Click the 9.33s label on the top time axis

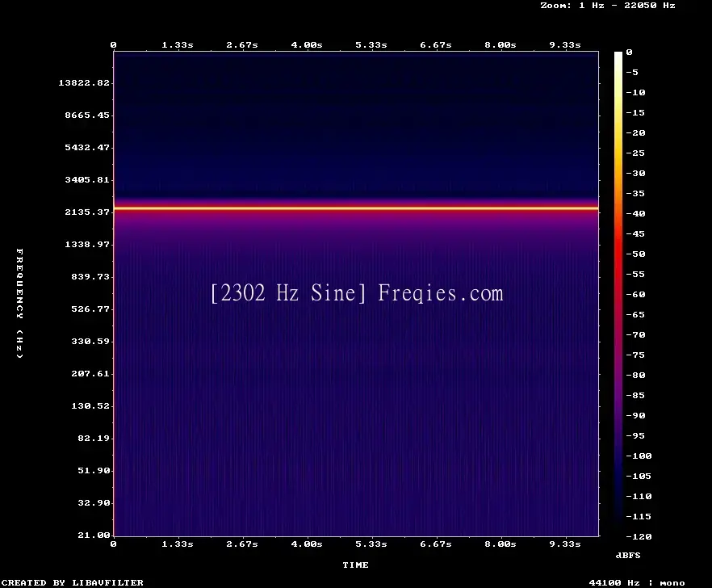[x=565, y=44]
